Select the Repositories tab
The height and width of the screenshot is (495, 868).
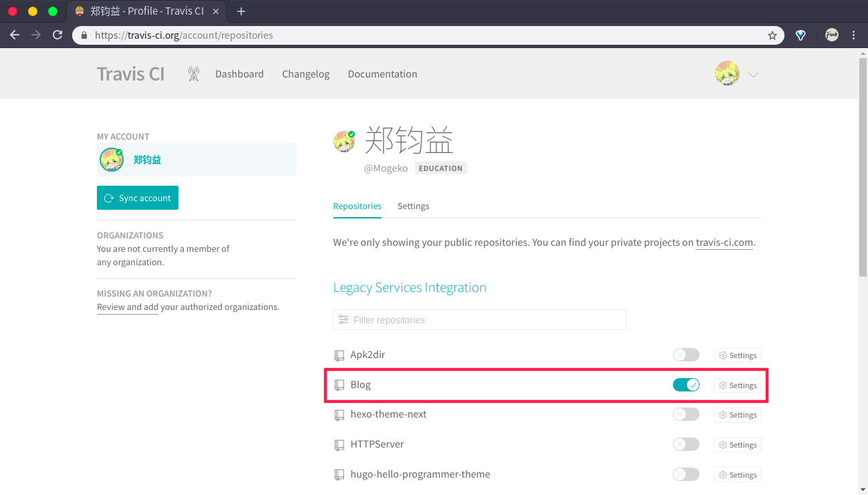click(357, 206)
